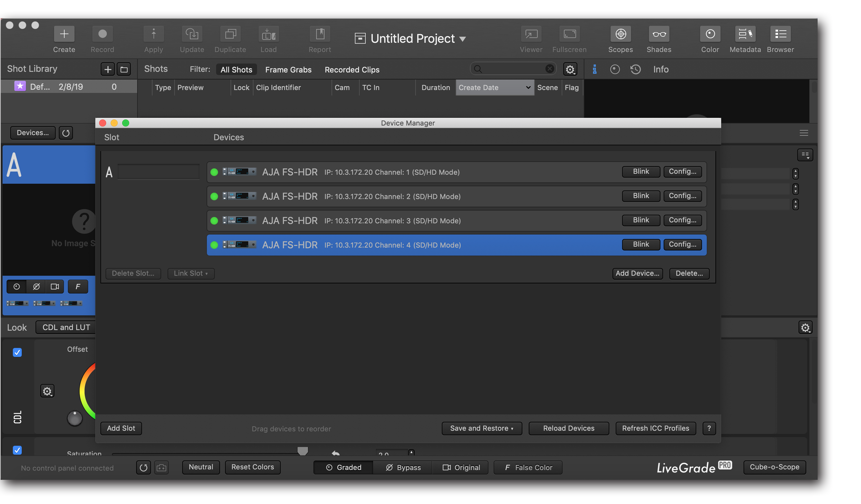This screenshot has width=861, height=504.
Task: Open the Shades glasses icon
Action: 659,34
